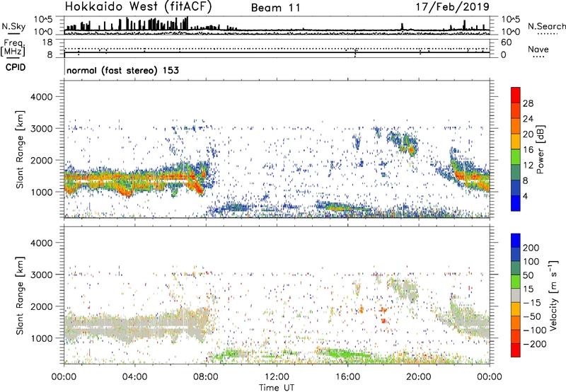Screen dimensions: 566x392
Task: Click the 'Power [dB]' color bar title
Action: tap(541, 149)
